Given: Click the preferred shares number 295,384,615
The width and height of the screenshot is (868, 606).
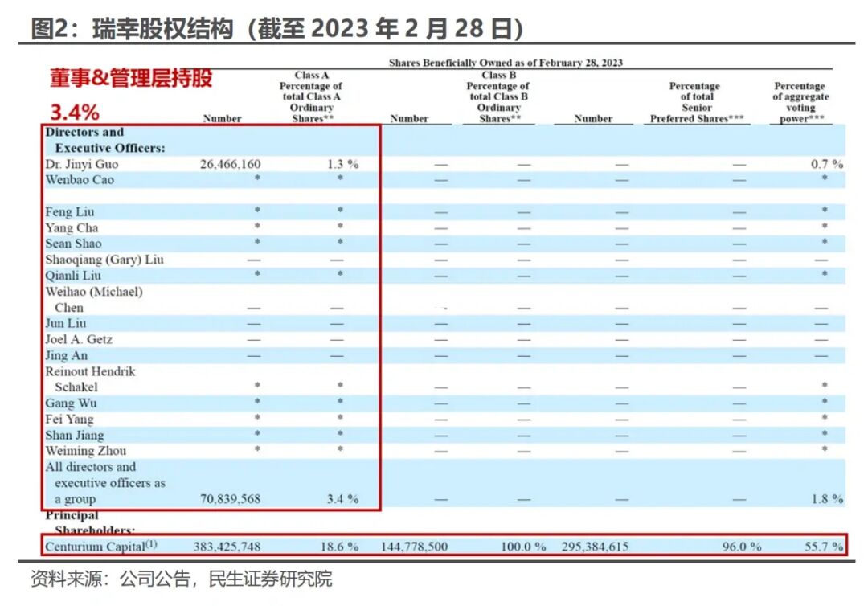Looking at the screenshot, I should pyautogui.click(x=595, y=547).
